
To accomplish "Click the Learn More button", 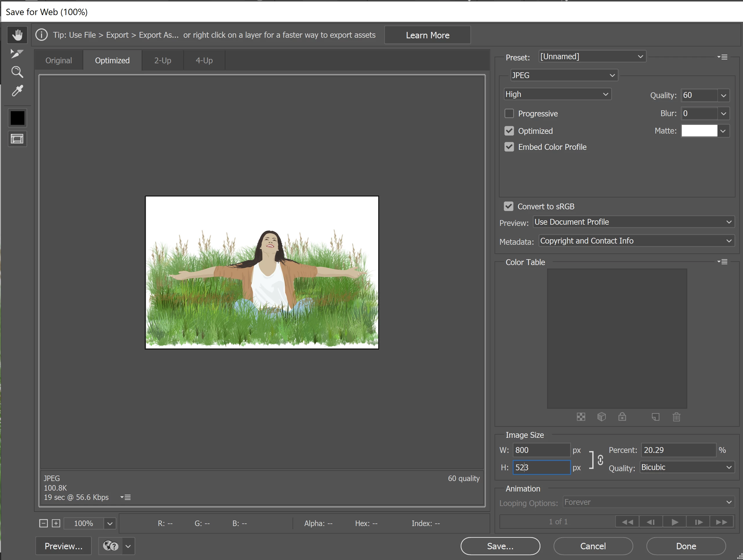I will coord(427,35).
